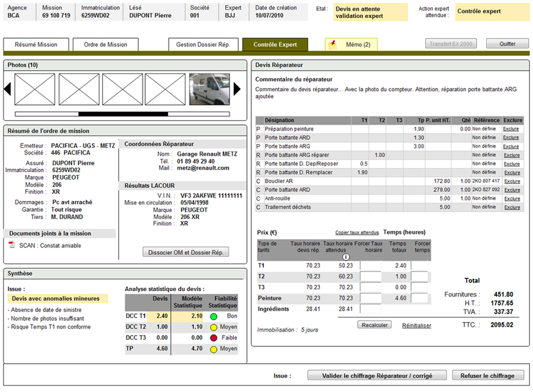This screenshot has height=392, width=533.
Task: Select the first photo placeholder thumbnail
Action: [34, 89]
